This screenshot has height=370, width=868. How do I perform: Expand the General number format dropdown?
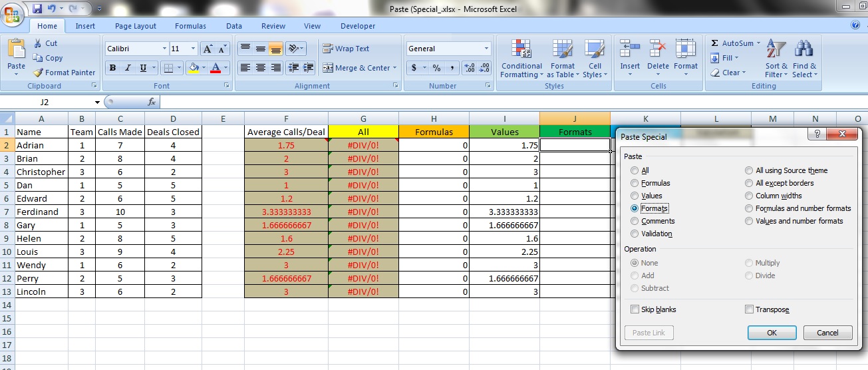coord(486,49)
